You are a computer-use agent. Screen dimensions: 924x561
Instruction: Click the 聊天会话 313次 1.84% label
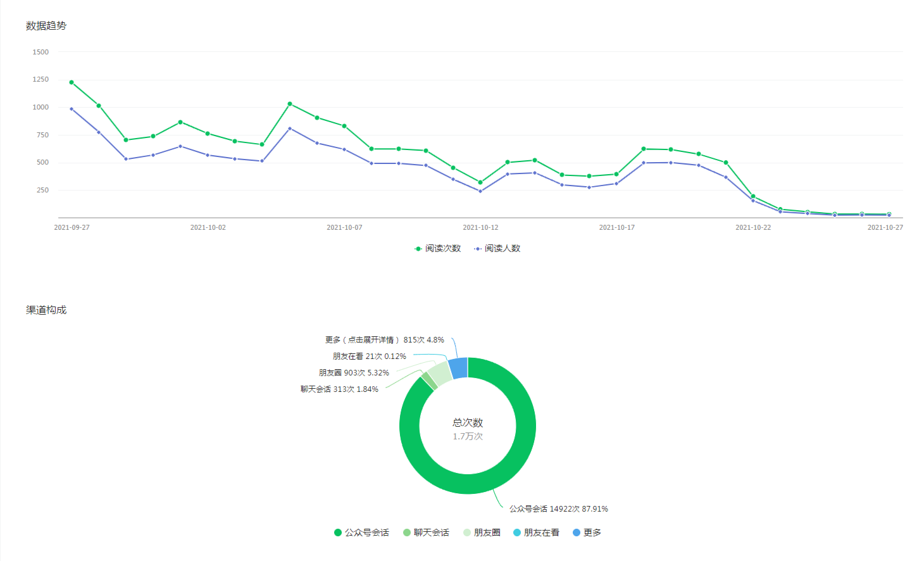point(339,389)
